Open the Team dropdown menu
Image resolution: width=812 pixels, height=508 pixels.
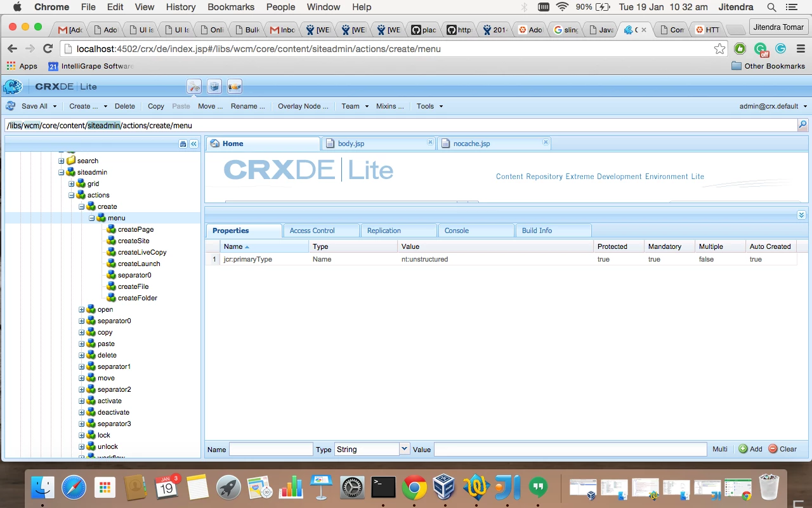pos(355,106)
